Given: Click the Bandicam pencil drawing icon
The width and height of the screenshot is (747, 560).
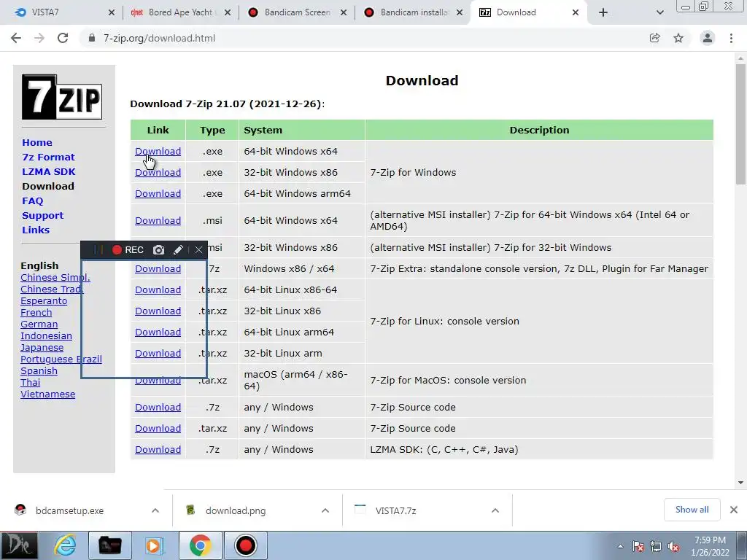Looking at the screenshot, I should tap(178, 250).
